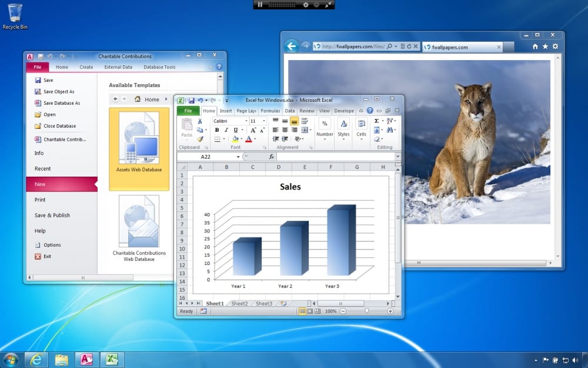Click the Insert Worksheet icon after Sheet3
The height and width of the screenshot is (368, 588).
(x=283, y=303)
